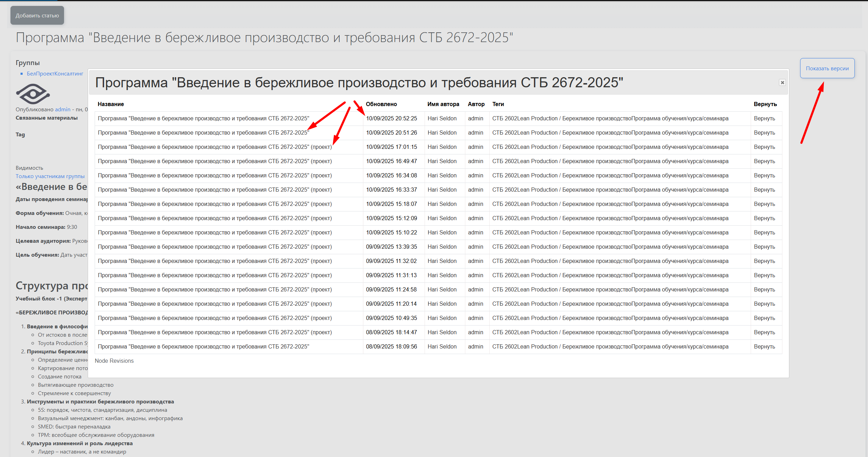Image resolution: width=868 pixels, height=457 pixels.
Task: Click 'Node Revisions' footer text
Action: pyautogui.click(x=114, y=361)
